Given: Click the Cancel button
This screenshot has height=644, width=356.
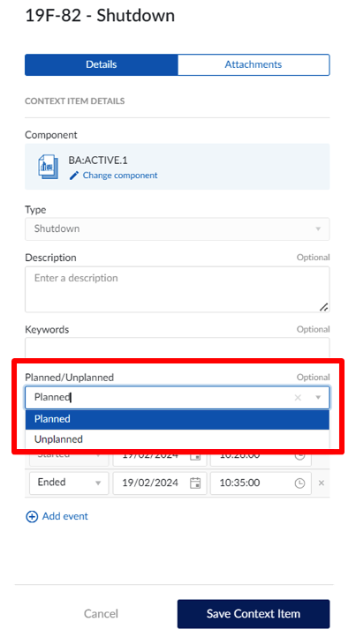Looking at the screenshot, I should tap(101, 614).
